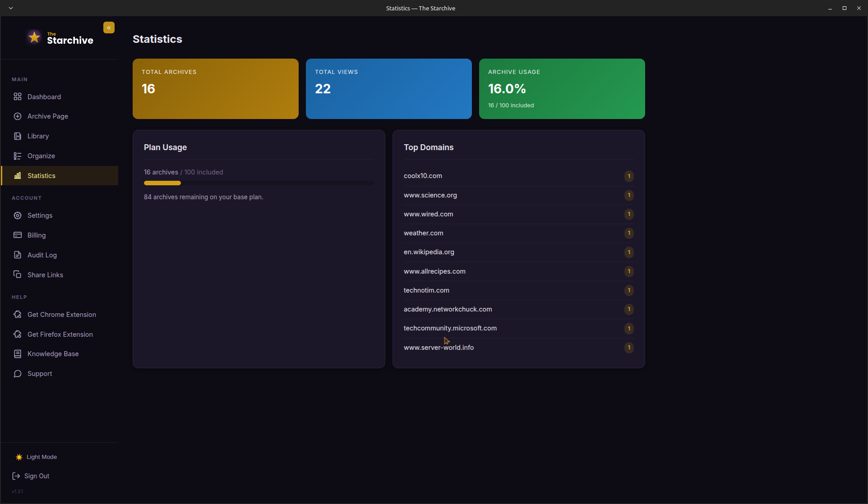This screenshot has height=504, width=868.
Task: Click the Share Links copy icon
Action: click(18, 275)
